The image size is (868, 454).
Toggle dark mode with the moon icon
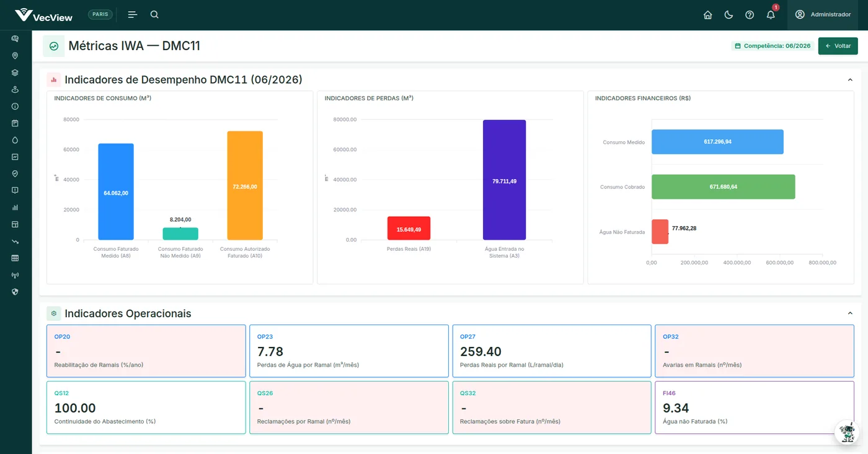point(728,15)
